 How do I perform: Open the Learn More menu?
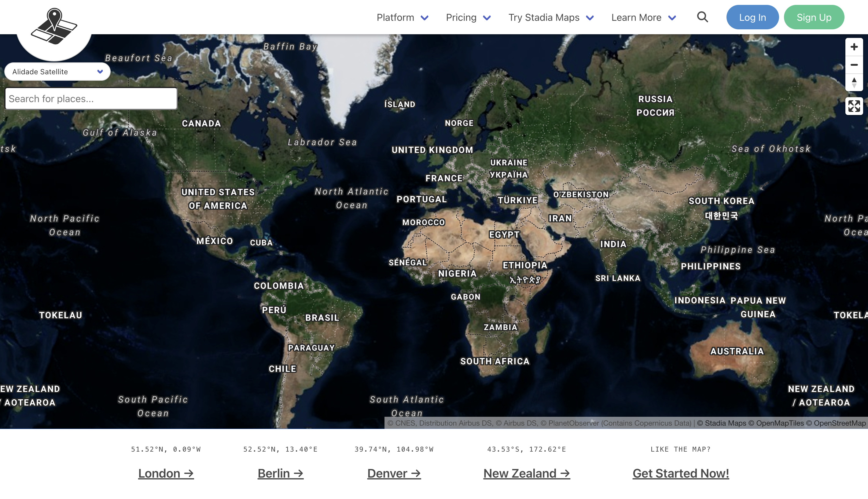click(x=643, y=17)
